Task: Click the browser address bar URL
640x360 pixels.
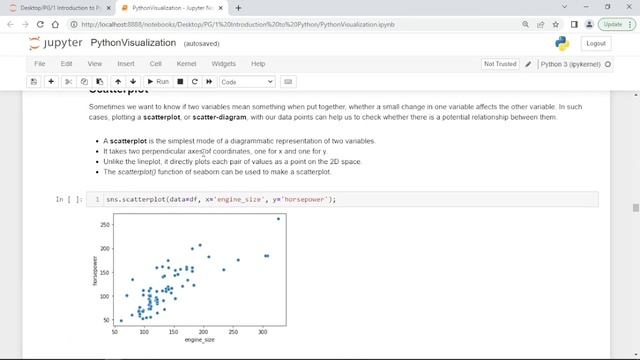Action: (238, 24)
